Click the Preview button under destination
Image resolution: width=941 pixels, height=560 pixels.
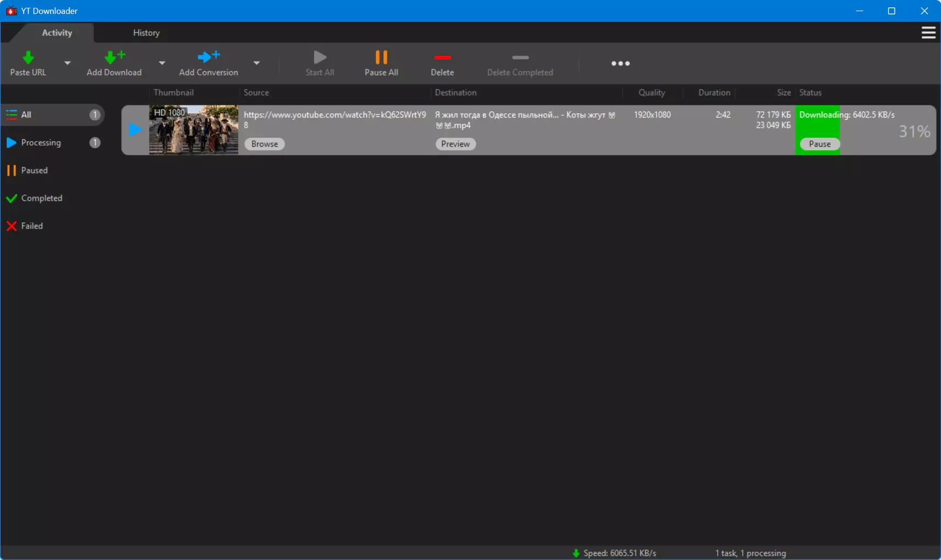point(455,144)
